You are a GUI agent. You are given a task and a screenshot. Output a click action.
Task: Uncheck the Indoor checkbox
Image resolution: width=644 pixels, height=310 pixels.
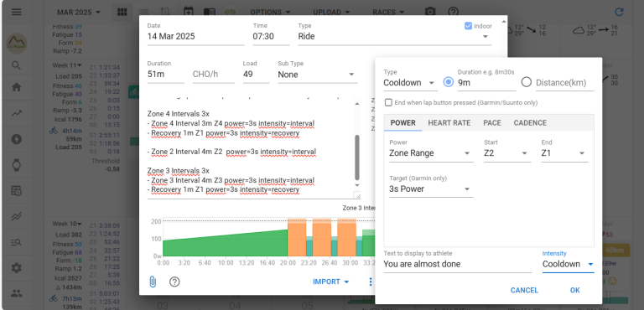coord(468,26)
